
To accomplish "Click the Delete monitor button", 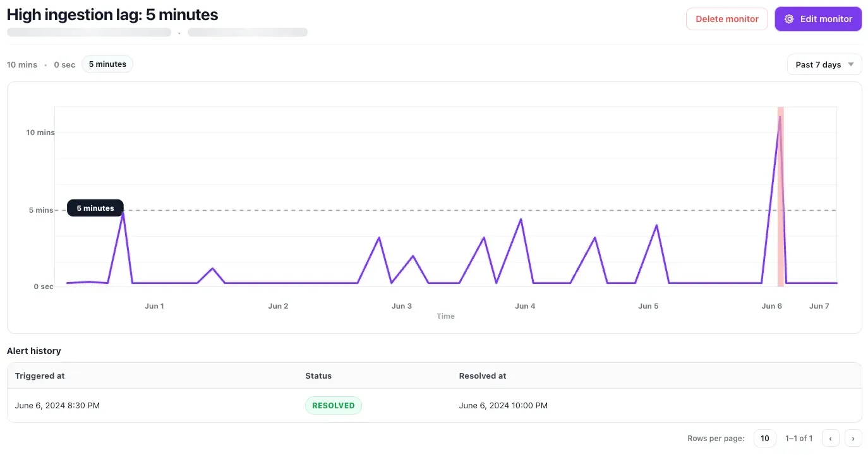I will point(726,19).
